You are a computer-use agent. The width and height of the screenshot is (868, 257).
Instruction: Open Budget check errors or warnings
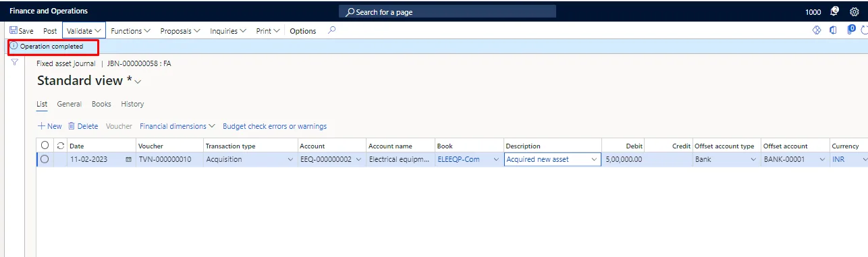click(275, 126)
